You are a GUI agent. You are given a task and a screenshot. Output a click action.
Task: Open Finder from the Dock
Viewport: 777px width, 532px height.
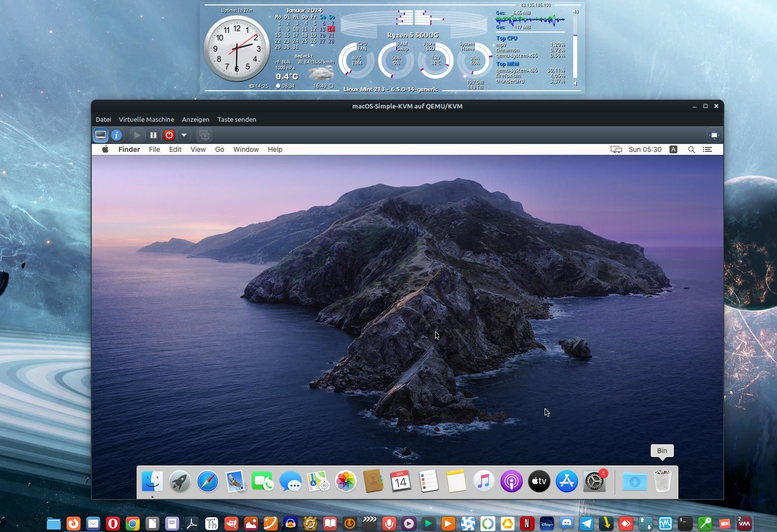point(152,481)
